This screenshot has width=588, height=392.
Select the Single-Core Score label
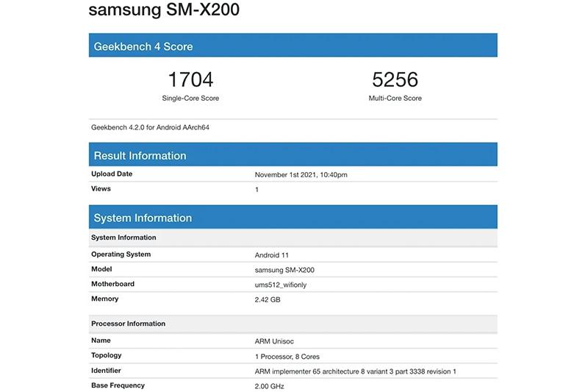tap(190, 98)
